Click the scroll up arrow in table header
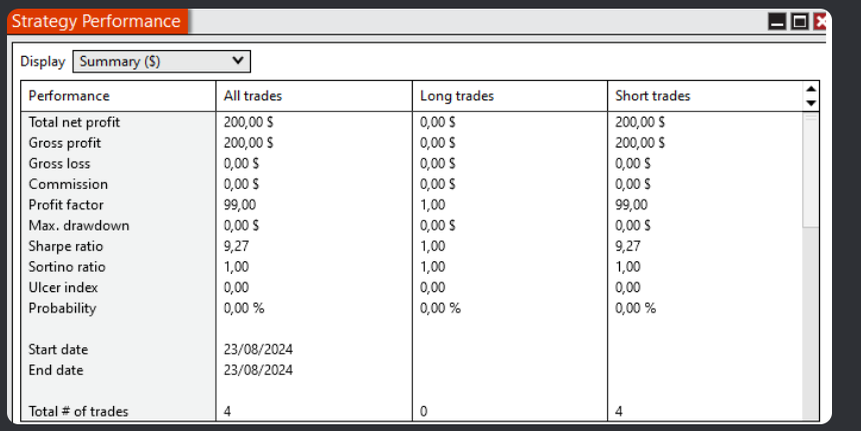Viewport: 861px width, 431px height. [x=811, y=90]
